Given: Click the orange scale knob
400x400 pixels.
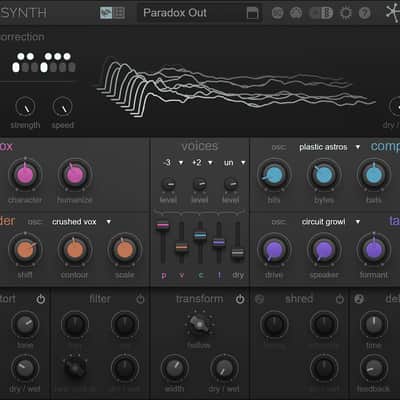Looking at the screenshot, I should pos(125,250).
